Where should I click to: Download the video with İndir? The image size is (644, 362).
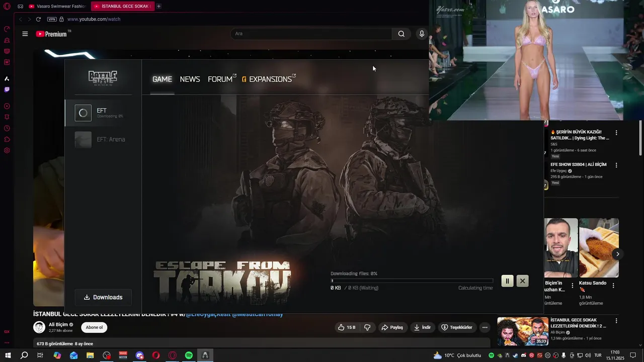[422, 327]
